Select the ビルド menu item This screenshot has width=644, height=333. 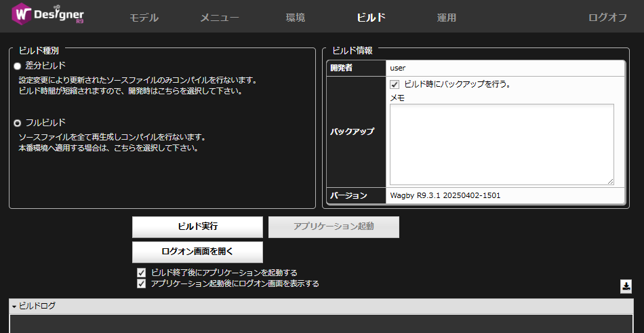coord(371,18)
